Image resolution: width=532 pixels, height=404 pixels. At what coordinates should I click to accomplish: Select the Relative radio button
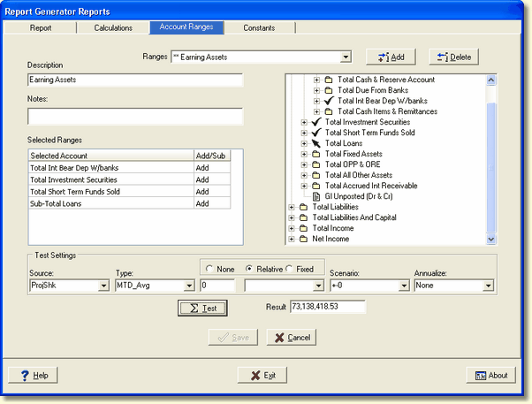[250, 269]
